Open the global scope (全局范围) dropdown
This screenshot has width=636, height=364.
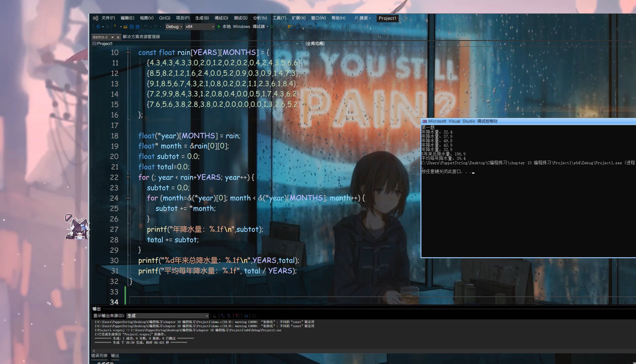505,44
